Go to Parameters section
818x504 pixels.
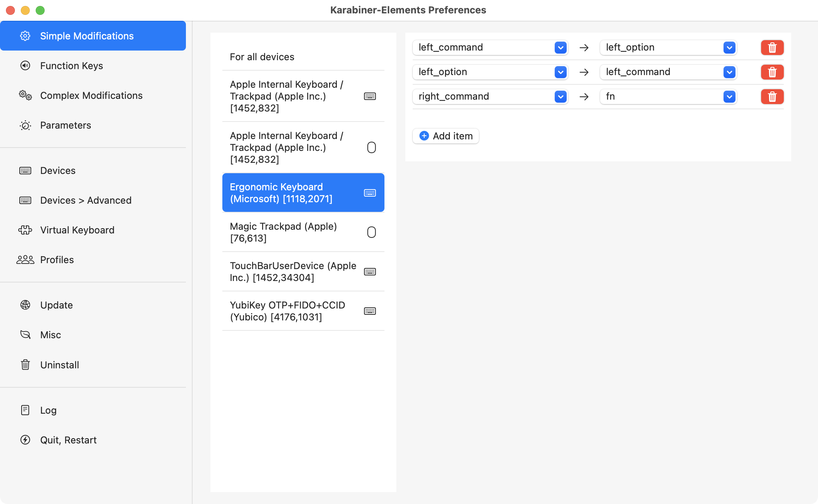(x=93, y=125)
